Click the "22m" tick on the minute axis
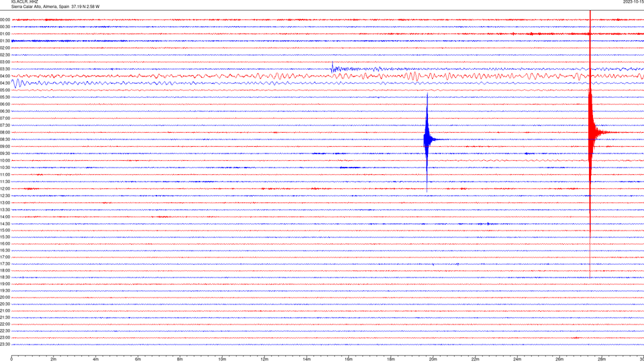The width and height of the screenshot is (644, 362). click(x=475, y=359)
